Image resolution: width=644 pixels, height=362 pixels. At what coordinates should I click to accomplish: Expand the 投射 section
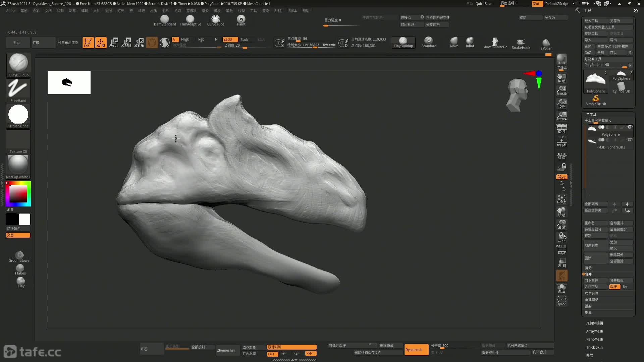(x=588, y=306)
